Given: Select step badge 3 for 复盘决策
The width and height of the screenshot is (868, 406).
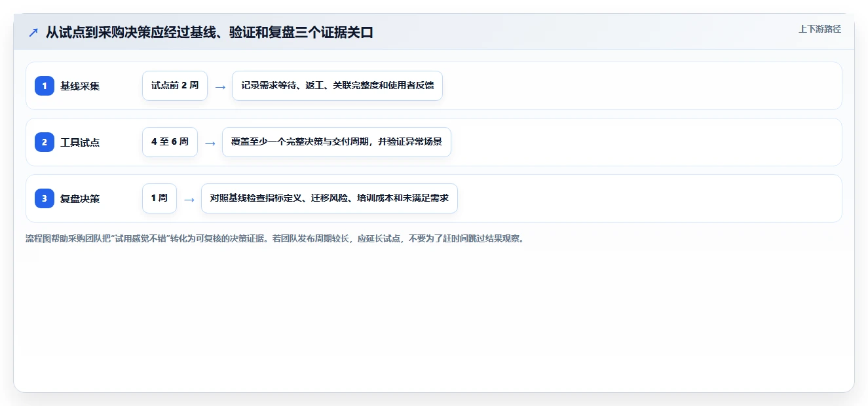Looking at the screenshot, I should point(45,198).
